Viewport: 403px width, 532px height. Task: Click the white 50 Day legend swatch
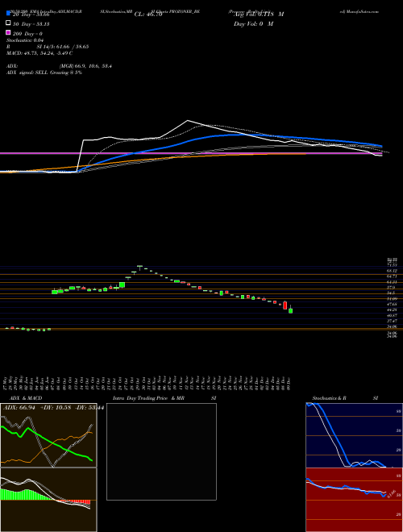point(8,23)
